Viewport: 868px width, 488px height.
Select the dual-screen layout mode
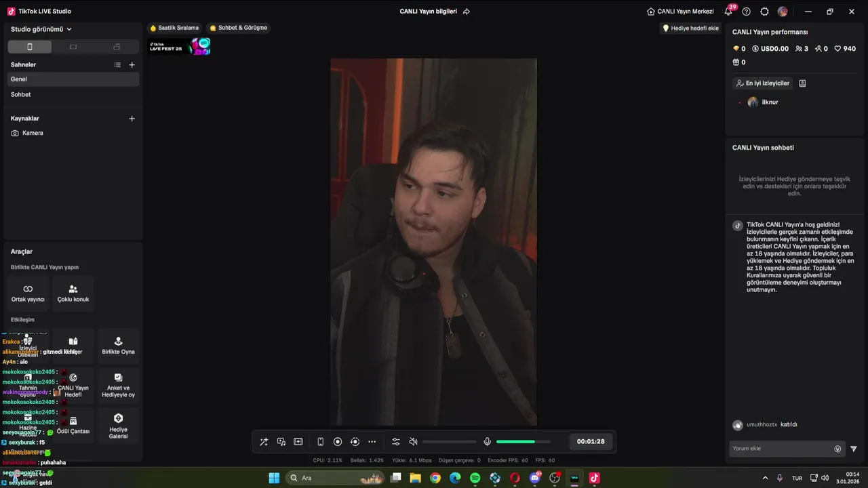pos(117,47)
